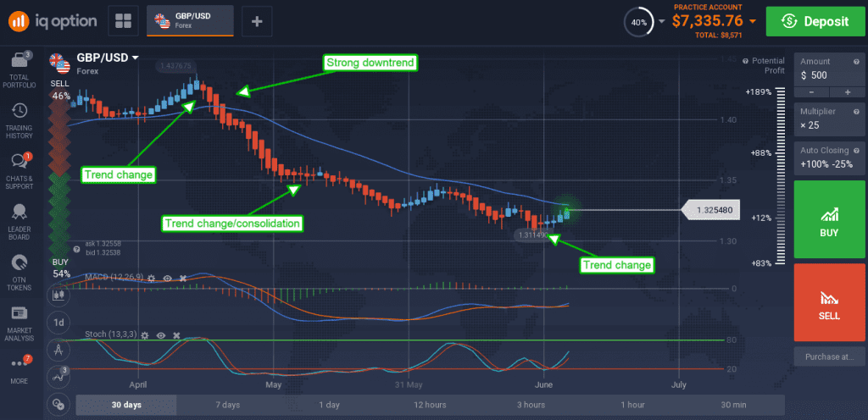Click the MACD (12,26,9) label

[113, 277]
